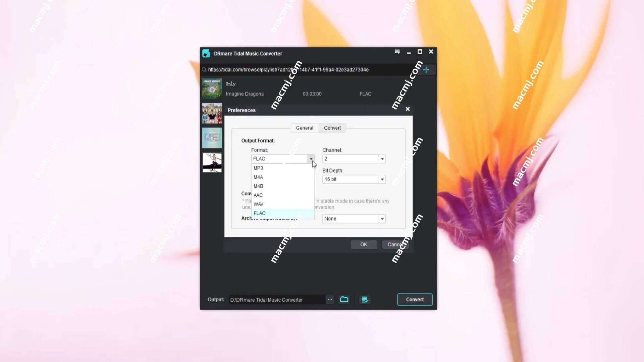Maximize the DRmare window

[420, 52]
